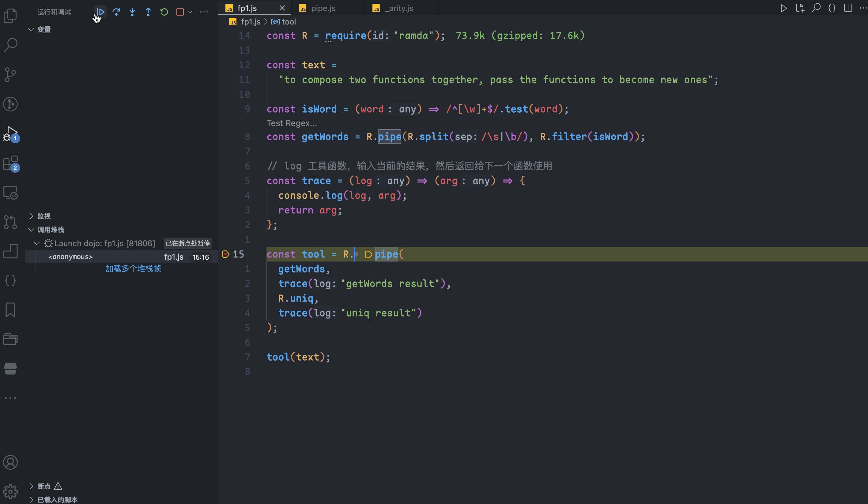Open the Bookmarks view
The image size is (868, 504).
coord(10,310)
